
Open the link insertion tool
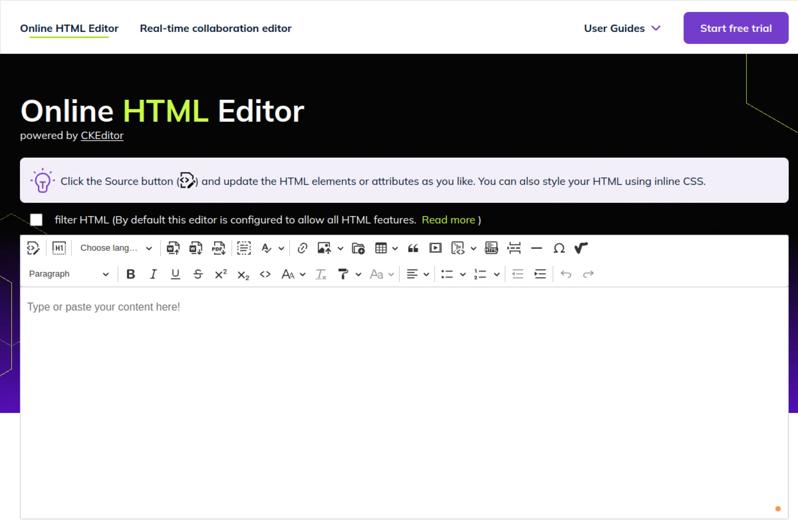[x=302, y=248]
